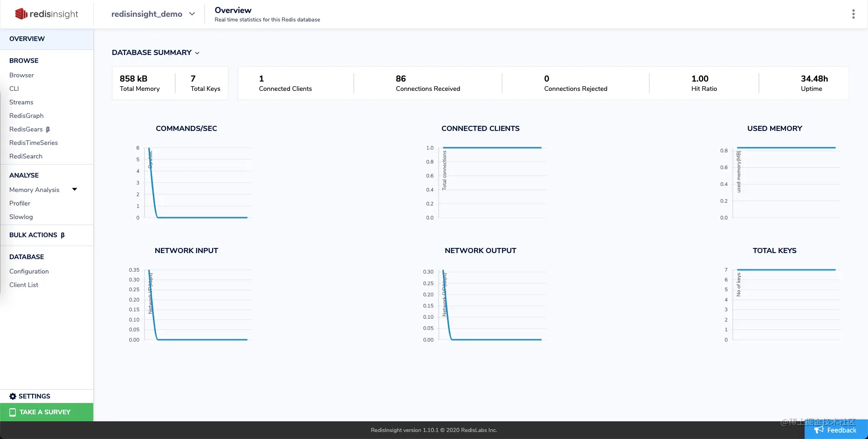Click the RedisInsight logo
The height and width of the screenshot is (439, 868).
[47, 14]
